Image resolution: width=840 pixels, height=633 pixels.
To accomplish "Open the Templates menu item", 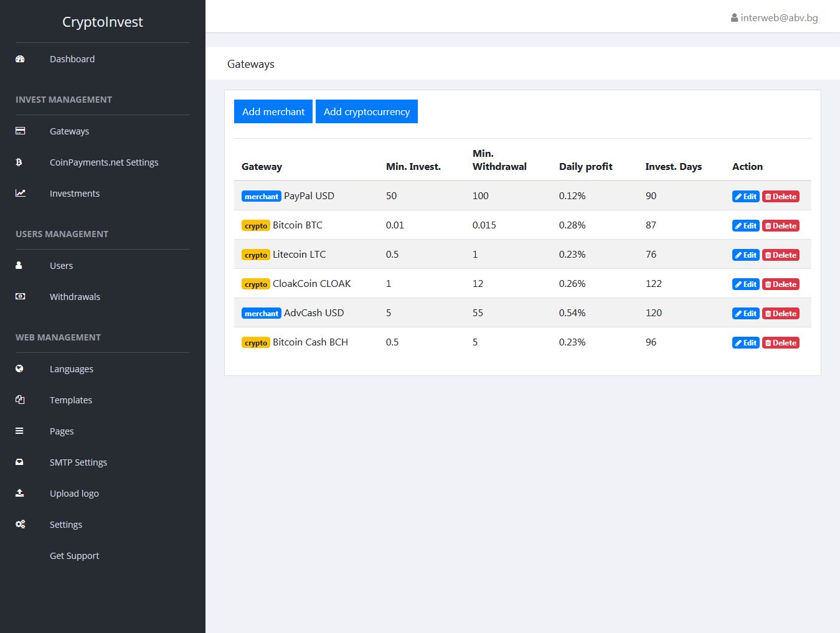I will (71, 400).
